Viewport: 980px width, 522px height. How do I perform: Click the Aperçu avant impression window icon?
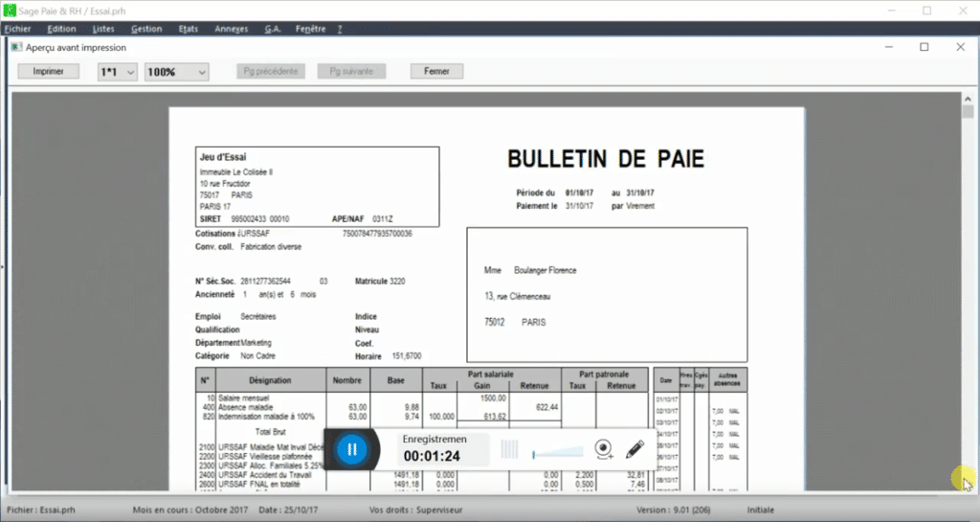tap(16, 48)
